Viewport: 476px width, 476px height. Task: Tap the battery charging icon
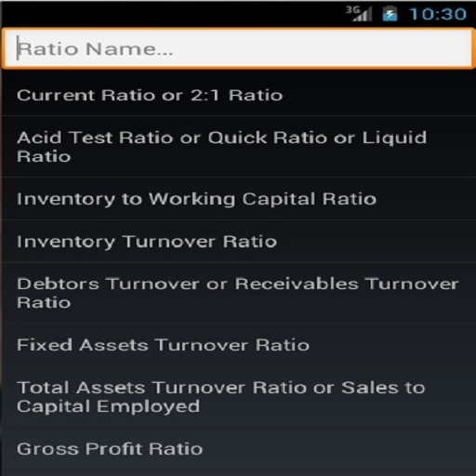(x=390, y=14)
